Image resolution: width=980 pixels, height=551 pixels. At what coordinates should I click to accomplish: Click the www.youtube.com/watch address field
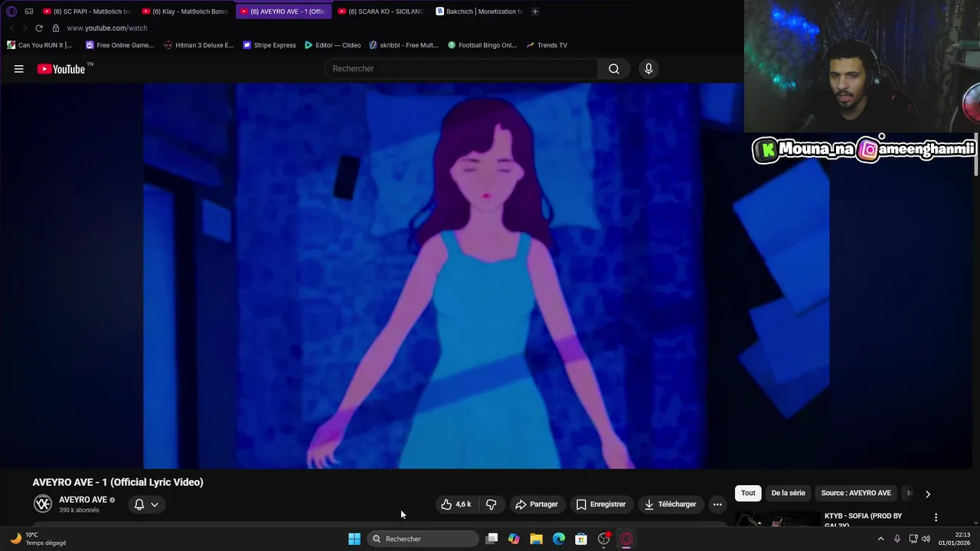coord(106,28)
